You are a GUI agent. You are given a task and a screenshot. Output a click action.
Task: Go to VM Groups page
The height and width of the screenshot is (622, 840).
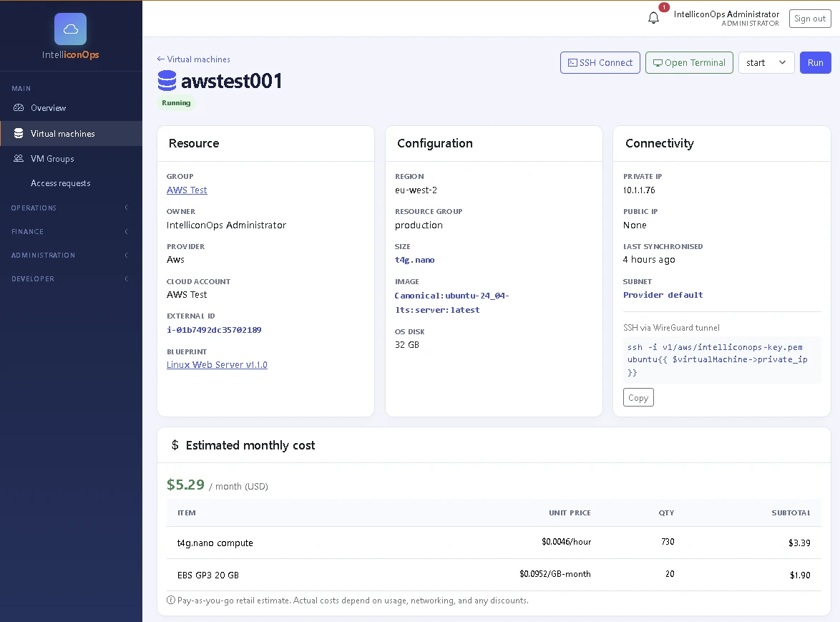pos(71,159)
